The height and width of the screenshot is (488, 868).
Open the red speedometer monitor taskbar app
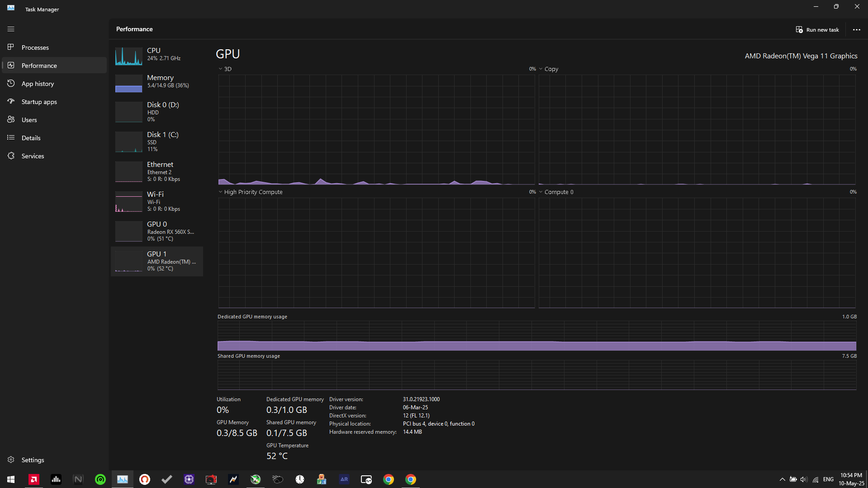click(211, 479)
